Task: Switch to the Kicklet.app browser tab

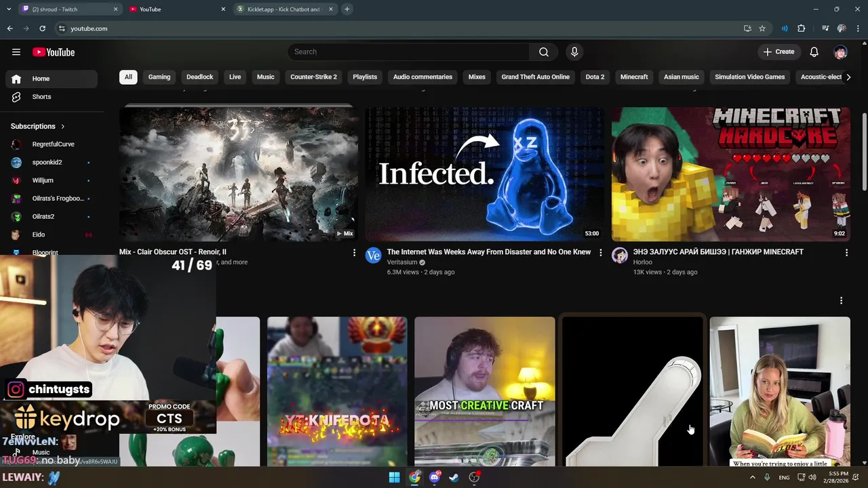Action: (x=285, y=9)
